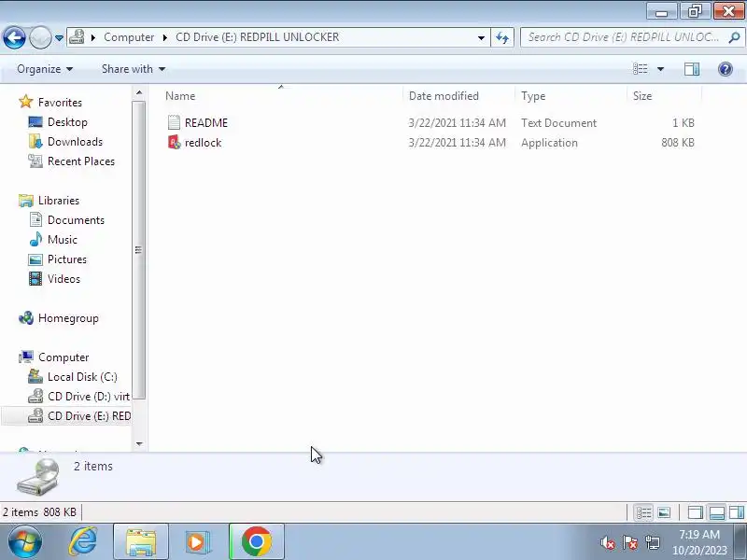Open Local Disk (C:)
The width and height of the screenshot is (747, 560).
tap(82, 377)
